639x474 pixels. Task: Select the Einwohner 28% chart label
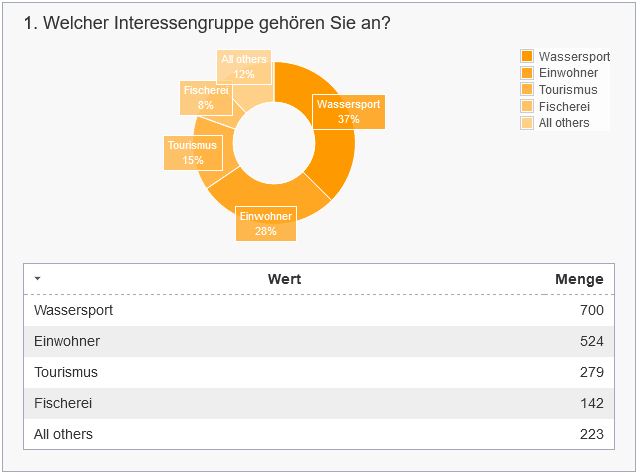(x=266, y=224)
